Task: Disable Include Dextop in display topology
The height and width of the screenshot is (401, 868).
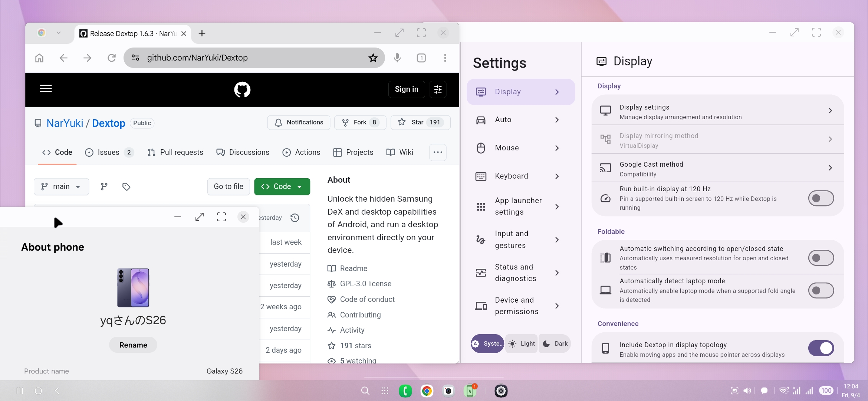Action: point(821,348)
